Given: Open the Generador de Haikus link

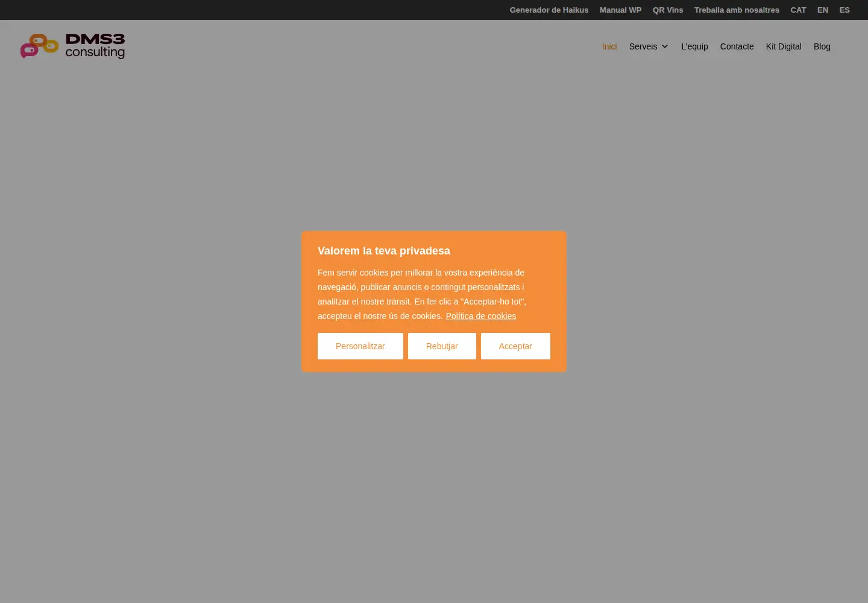Looking at the screenshot, I should pos(549,10).
